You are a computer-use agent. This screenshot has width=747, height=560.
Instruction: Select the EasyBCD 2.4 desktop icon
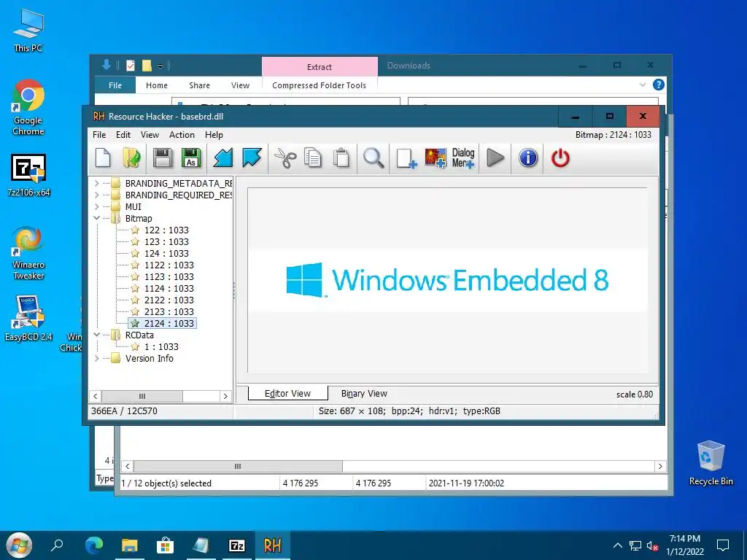[x=28, y=318]
